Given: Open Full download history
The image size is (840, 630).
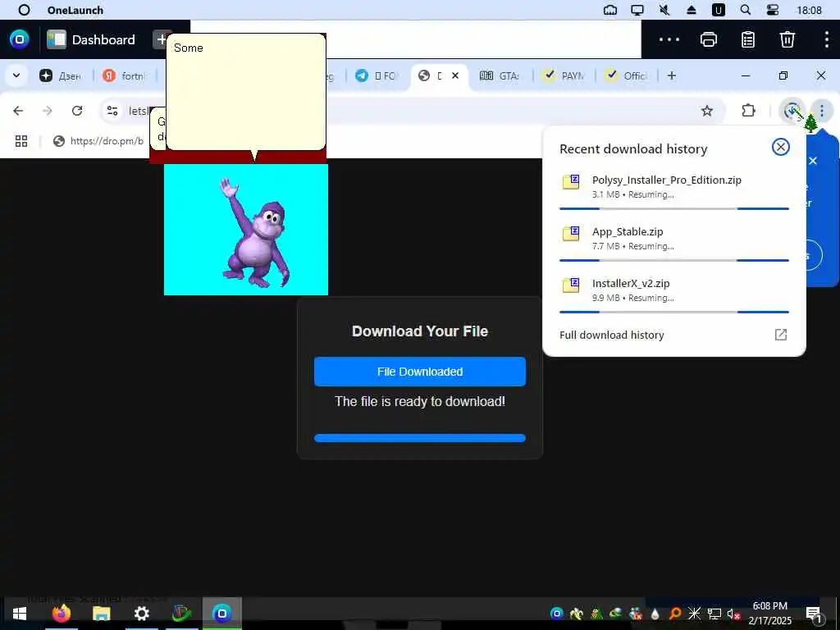Looking at the screenshot, I should pyautogui.click(x=612, y=335).
